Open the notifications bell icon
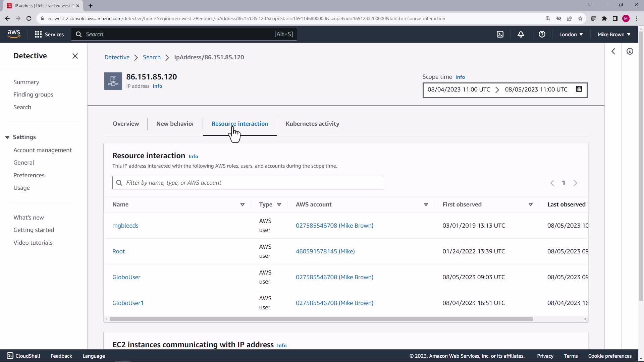The height and width of the screenshot is (362, 644). 521,34
